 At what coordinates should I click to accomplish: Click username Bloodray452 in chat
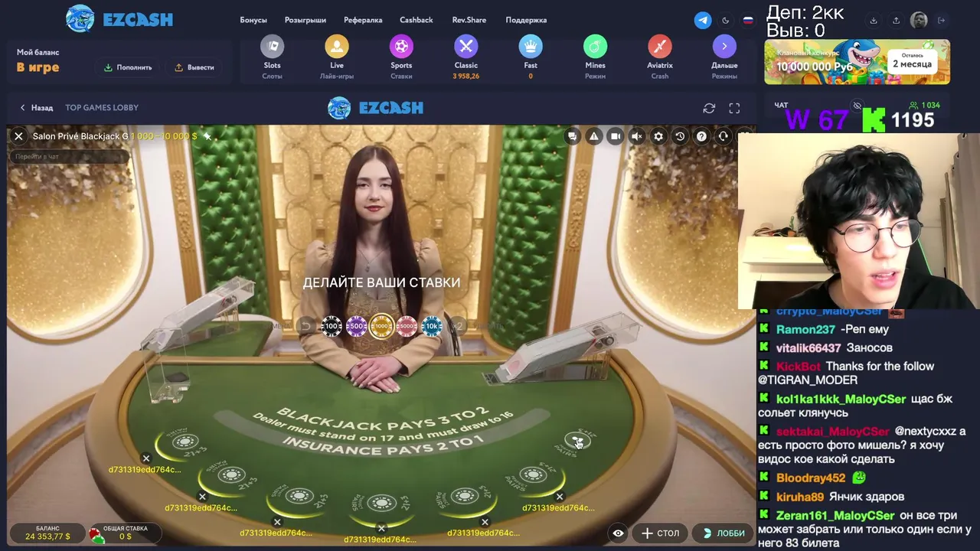pos(811,478)
